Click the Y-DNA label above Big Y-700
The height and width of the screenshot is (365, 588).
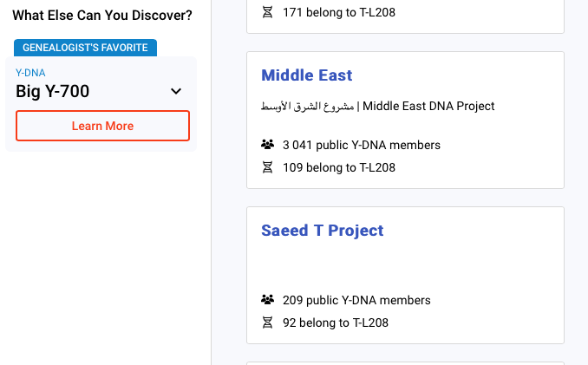point(30,73)
